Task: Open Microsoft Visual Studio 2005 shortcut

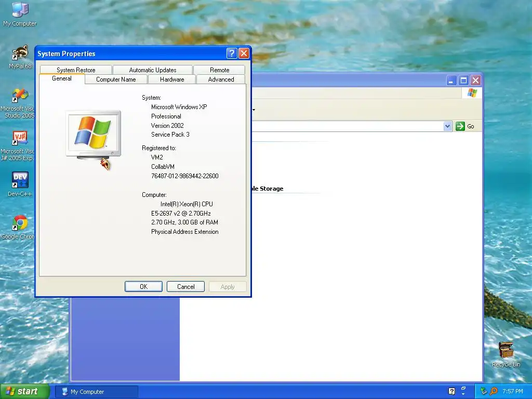Action: coord(18,103)
